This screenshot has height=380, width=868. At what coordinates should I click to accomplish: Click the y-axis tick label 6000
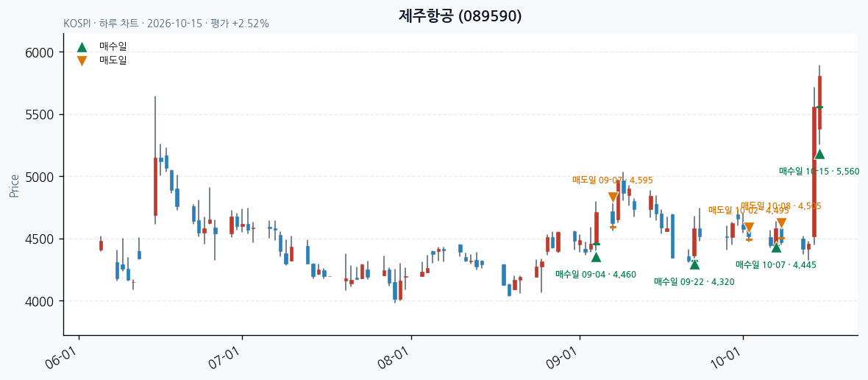coord(39,52)
